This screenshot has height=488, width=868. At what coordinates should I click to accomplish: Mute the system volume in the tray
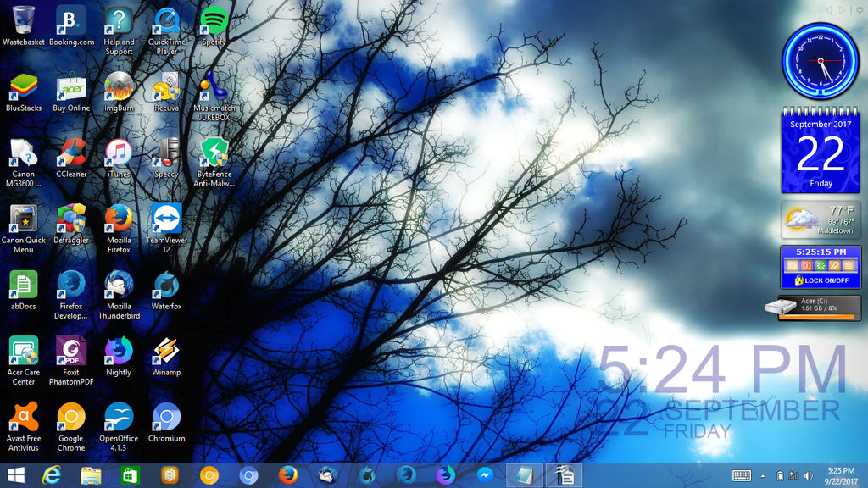[x=807, y=475]
